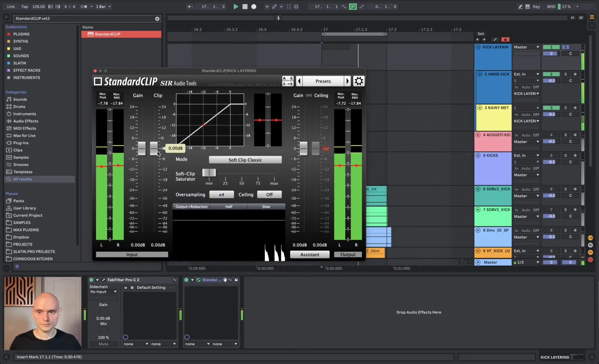
Task: Click the Soft-Clip Saturator slider
Action: [x=209, y=172]
